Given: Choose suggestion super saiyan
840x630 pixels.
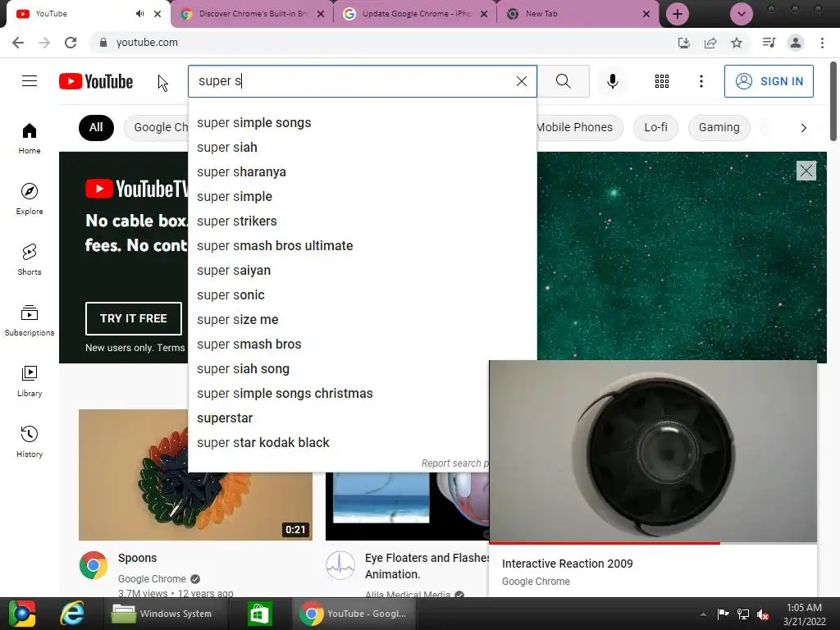Looking at the screenshot, I should click(x=362, y=271).
